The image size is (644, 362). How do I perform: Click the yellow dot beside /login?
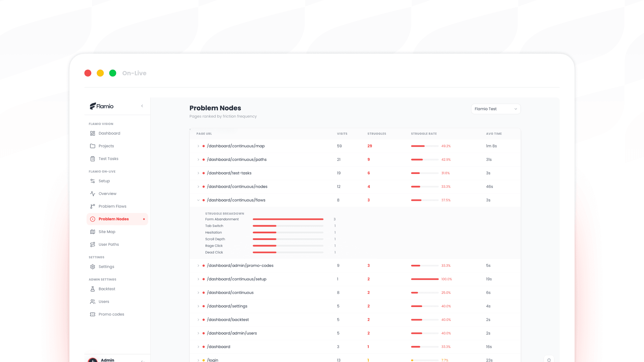click(204, 360)
